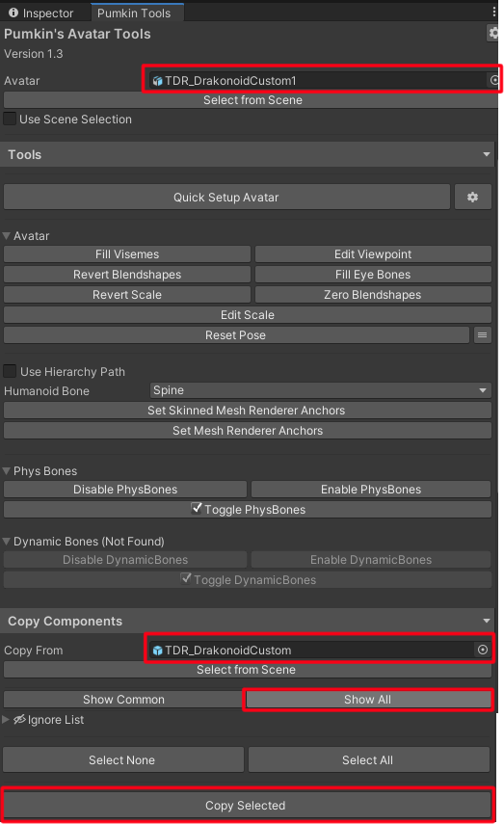
Task: Switch to the Inspector tab
Action: (41, 13)
